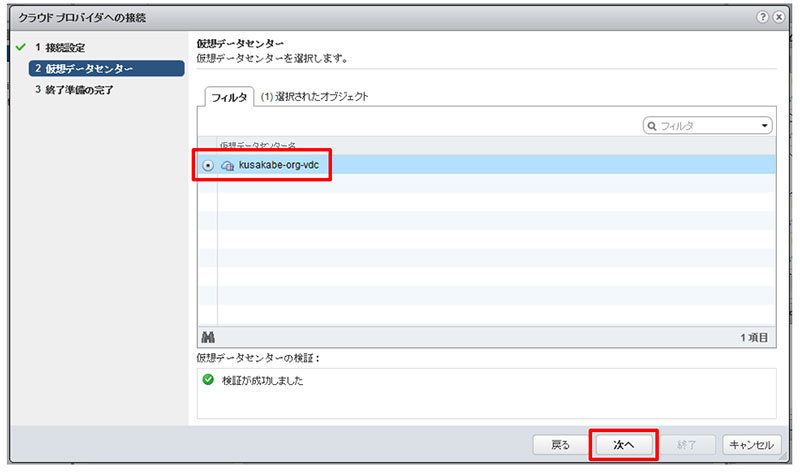Click the 戻る button
Image resolution: width=800 pixels, height=474 pixels.
point(560,445)
